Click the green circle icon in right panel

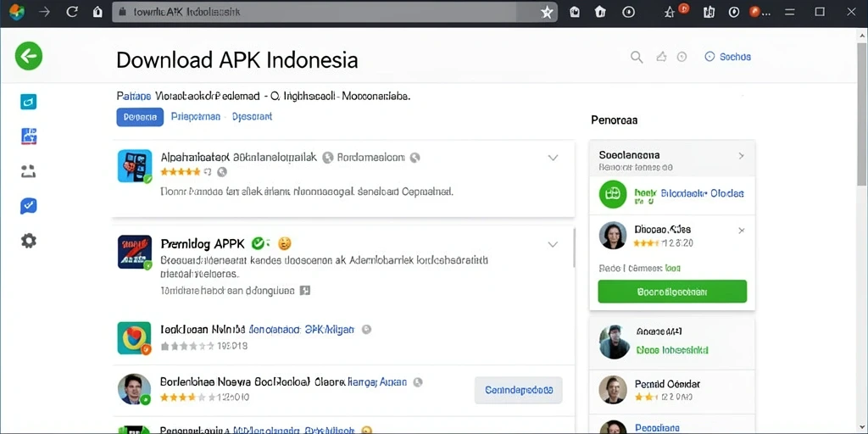(613, 194)
